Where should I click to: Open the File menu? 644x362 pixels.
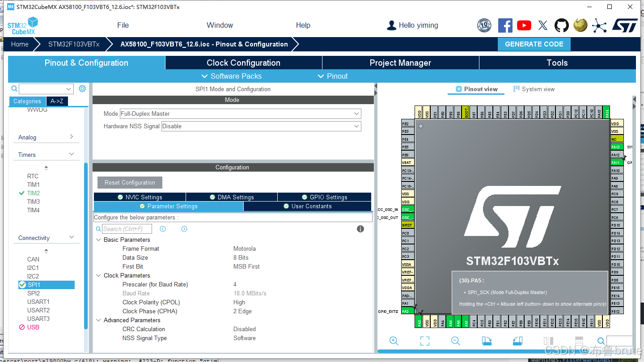123,25
